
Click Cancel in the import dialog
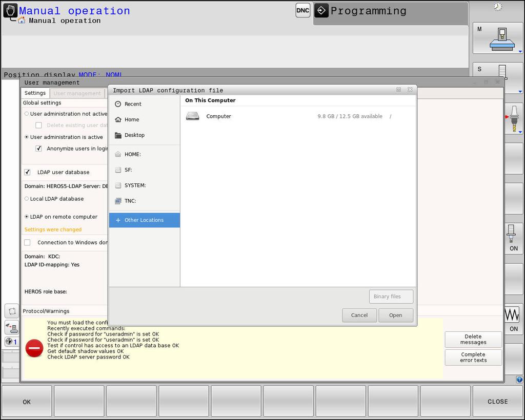coord(359,316)
